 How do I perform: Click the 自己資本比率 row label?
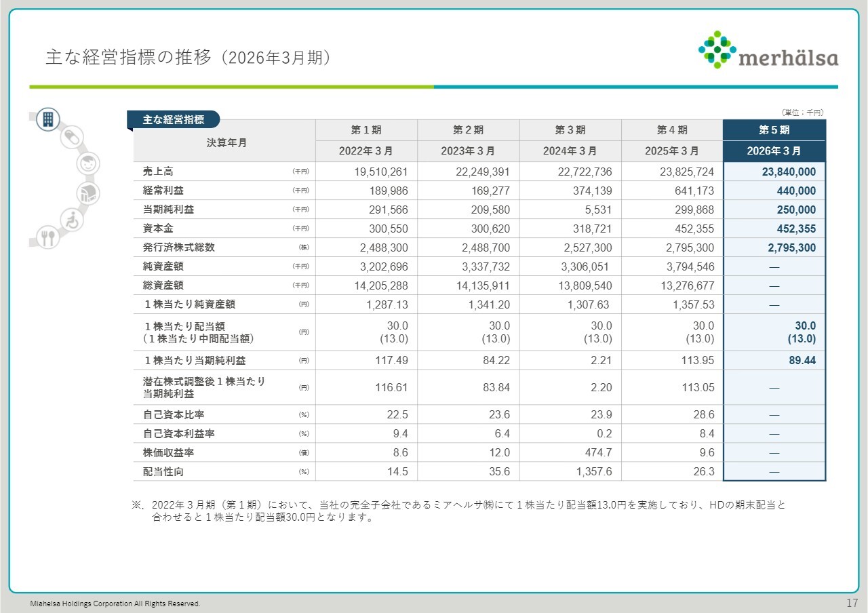174,414
